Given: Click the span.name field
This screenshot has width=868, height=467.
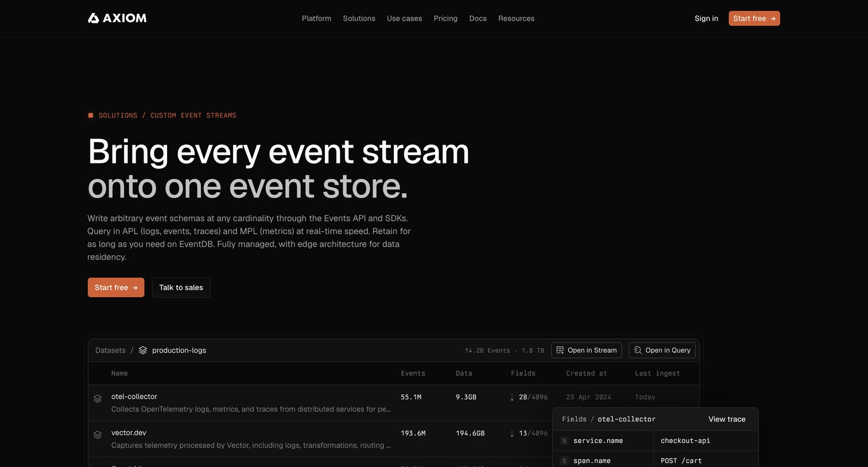Looking at the screenshot, I should 592,461.
